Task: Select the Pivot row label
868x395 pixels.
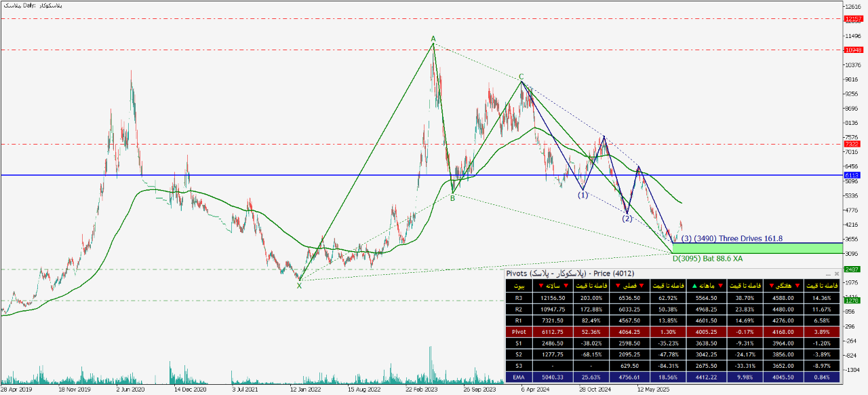Action: [519, 333]
